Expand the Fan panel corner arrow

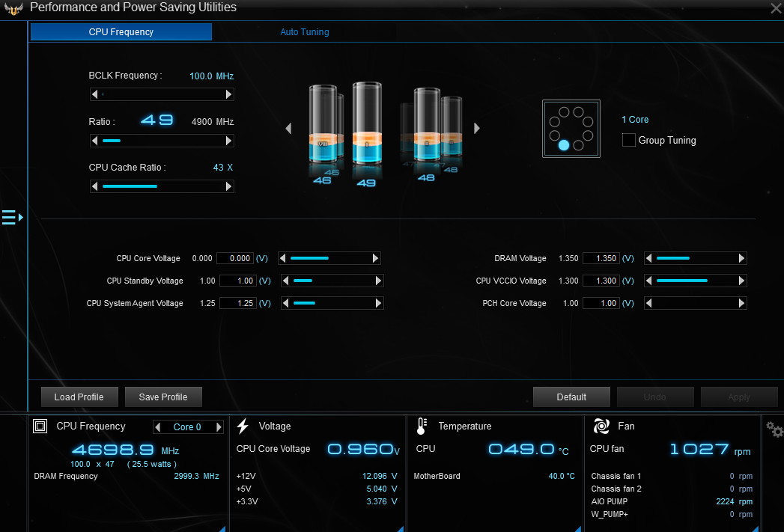coord(755,528)
